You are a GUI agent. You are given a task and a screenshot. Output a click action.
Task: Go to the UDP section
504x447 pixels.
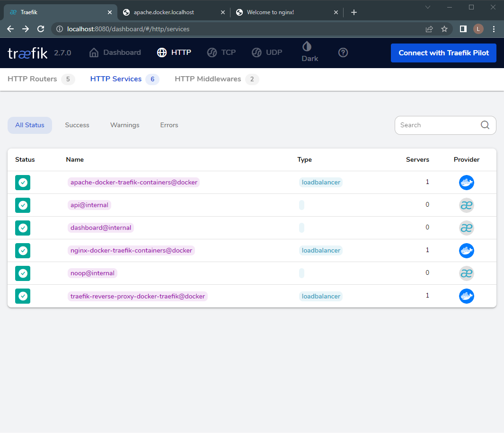(267, 53)
